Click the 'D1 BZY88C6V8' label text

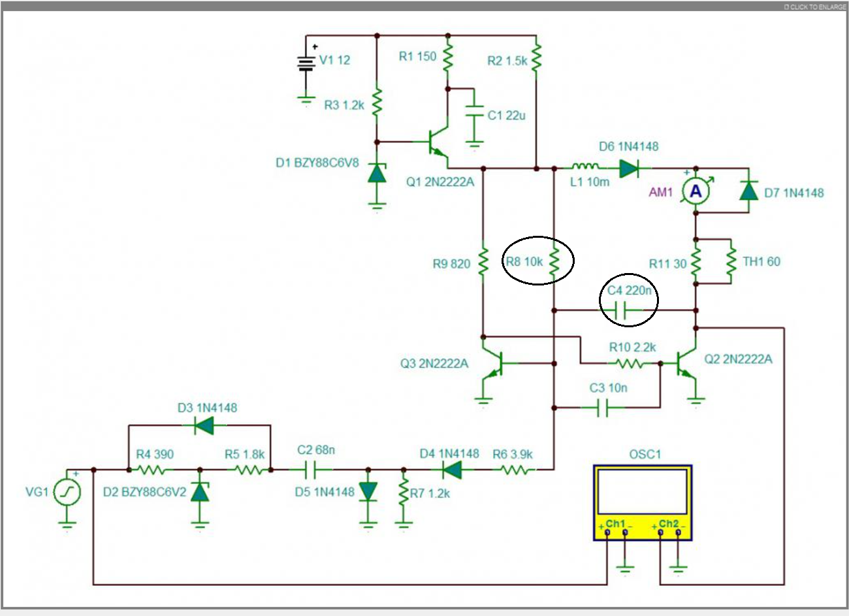tap(317, 163)
